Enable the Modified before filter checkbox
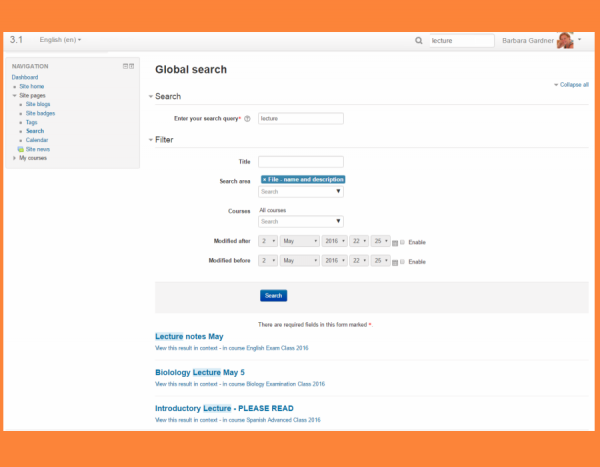This screenshot has height=467, width=600. pos(403,262)
